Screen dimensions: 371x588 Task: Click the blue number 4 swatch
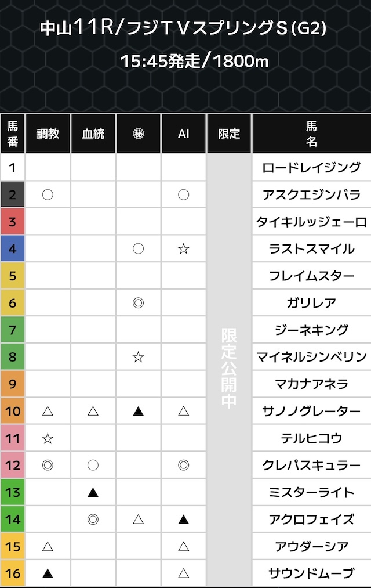click(x=12, y=248)
